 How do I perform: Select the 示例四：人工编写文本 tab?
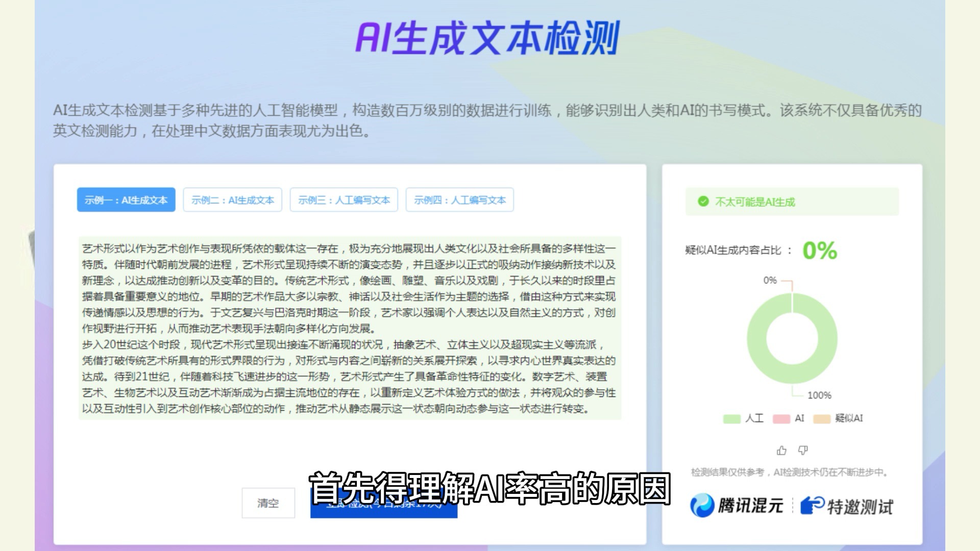tap(460, 199)
